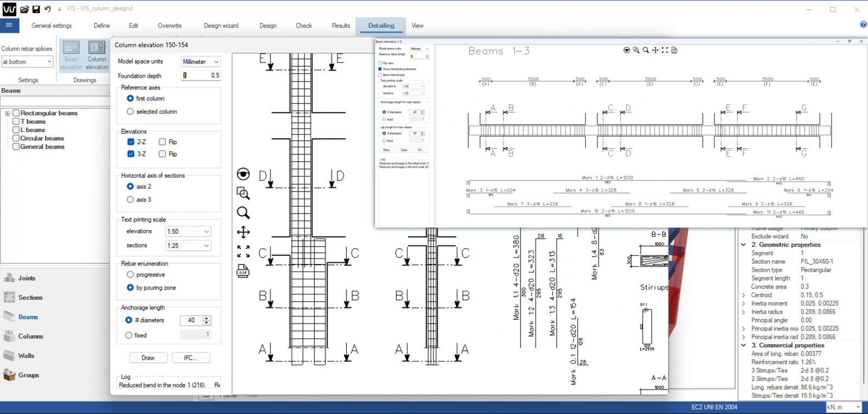Click the print icon in Beams 1-3 window
This screenshot has height=414, width=868.
674,50
